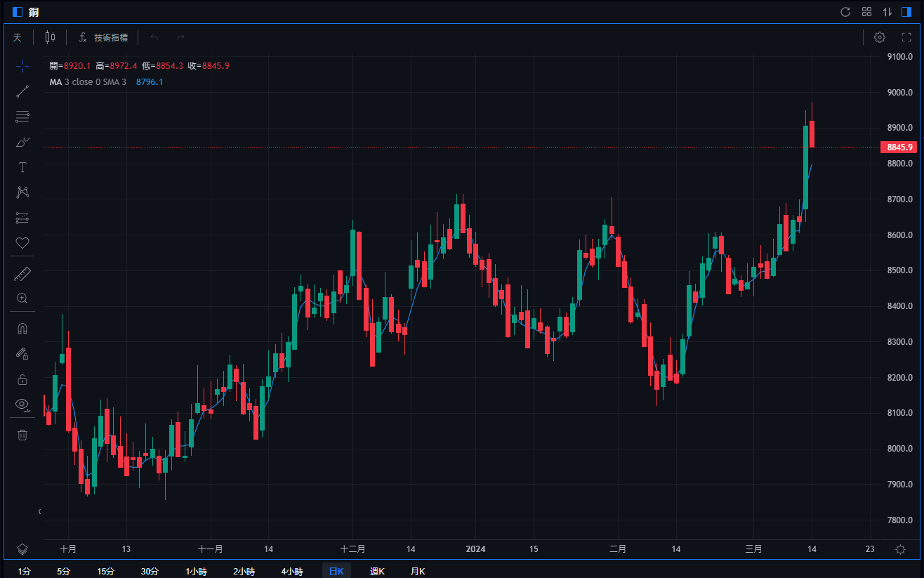
Task: Click the 低=8854.3 low value
Action: (162, 66)
